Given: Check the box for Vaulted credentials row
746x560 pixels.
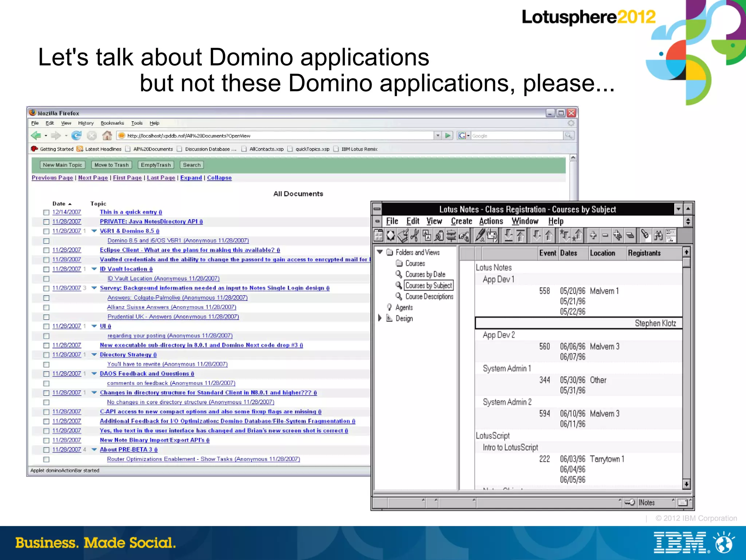Looking at the screenshot, I should pyautogui.click(x=46, y=260).
